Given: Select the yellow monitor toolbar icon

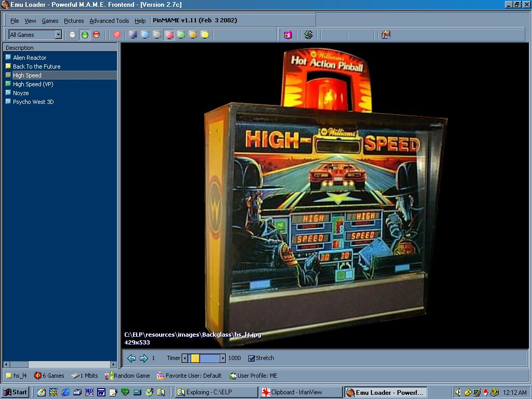Looking at the screenshot, I should tap(205, 35).
